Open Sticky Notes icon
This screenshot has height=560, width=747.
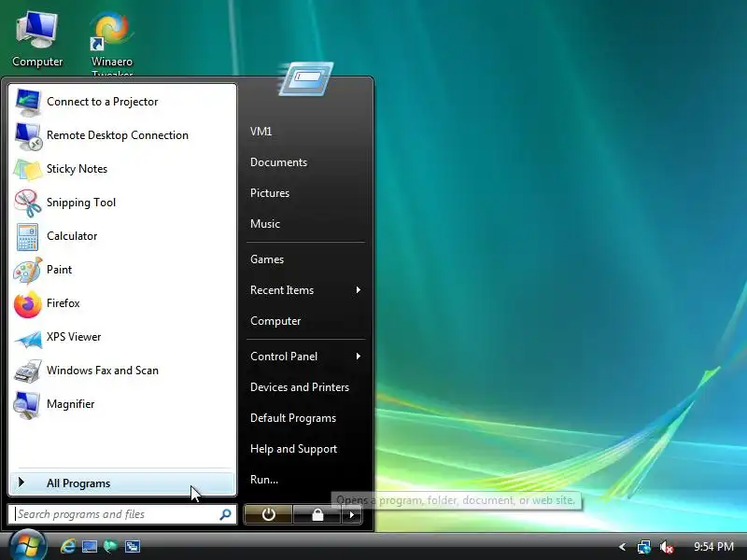pyautogui.click(x=28, y=169)
